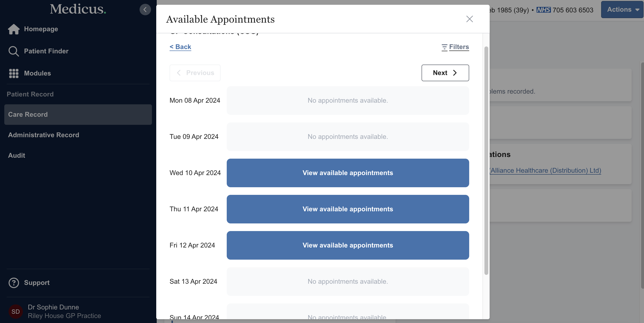Collapse the sidebar with chevron button

pos(145,10)
